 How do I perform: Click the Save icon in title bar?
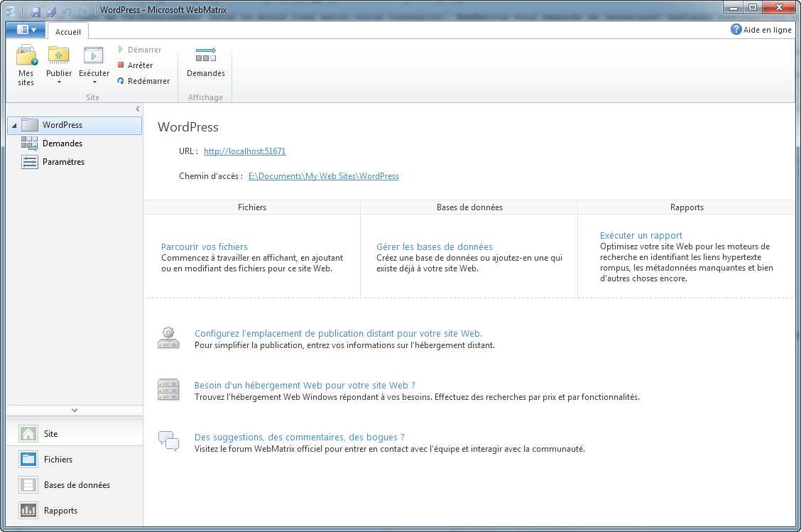click(x=36, y=11)
